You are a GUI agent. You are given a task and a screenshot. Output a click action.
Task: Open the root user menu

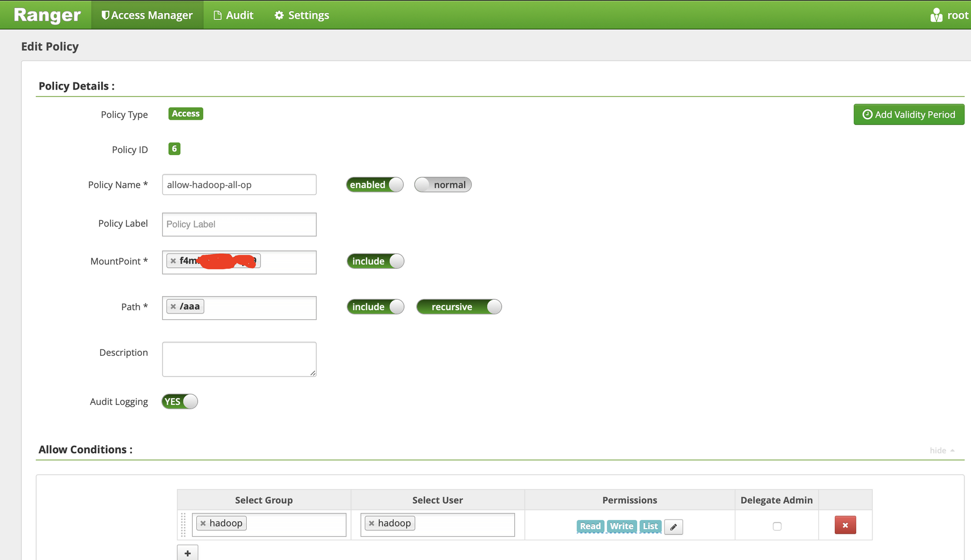(x=949, y=15)
